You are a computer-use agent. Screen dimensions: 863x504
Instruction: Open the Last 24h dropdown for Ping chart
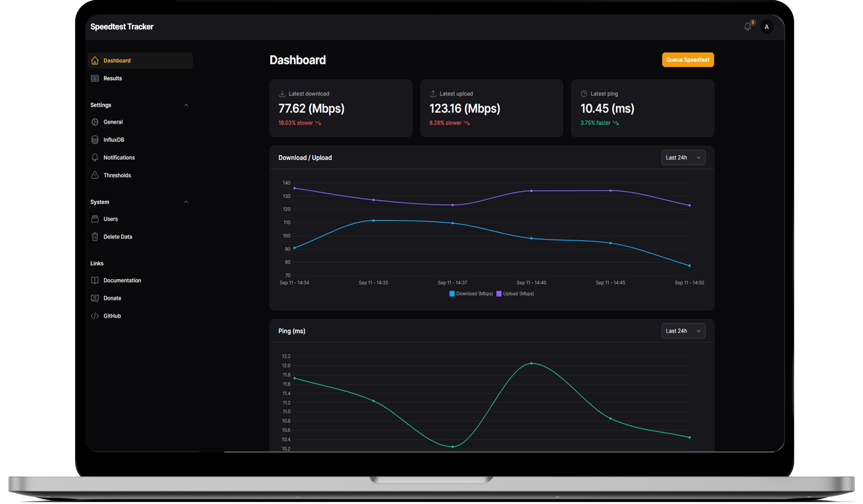tap(683, 331)
